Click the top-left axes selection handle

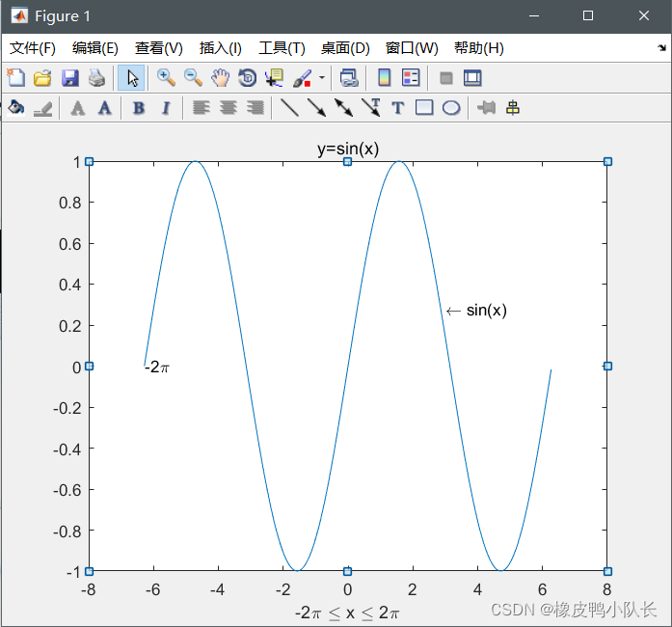click(89, 162)
